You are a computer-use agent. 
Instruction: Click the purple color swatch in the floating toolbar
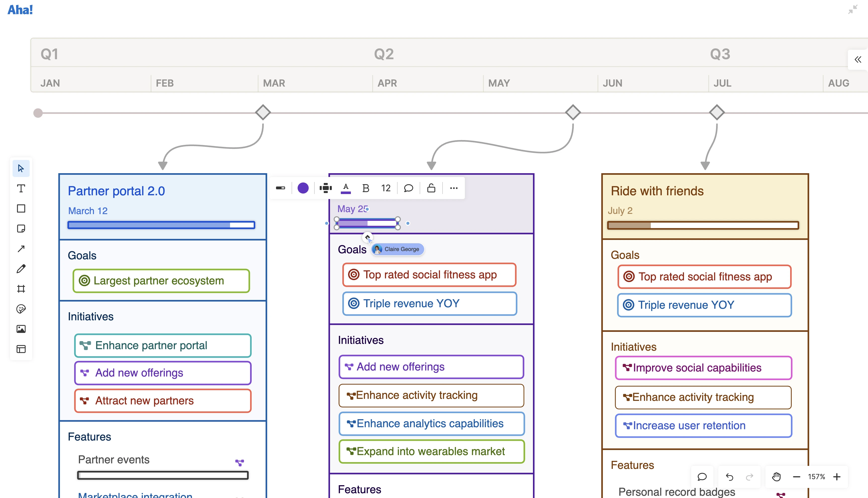pos(303,188)
